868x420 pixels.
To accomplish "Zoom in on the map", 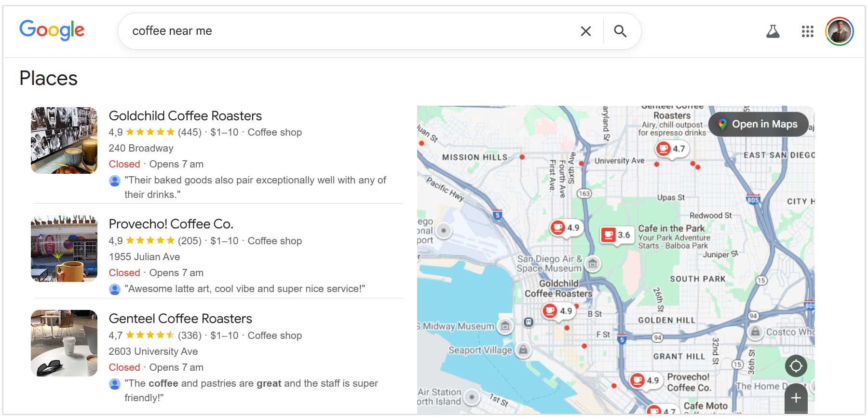I will pos(796,398).
